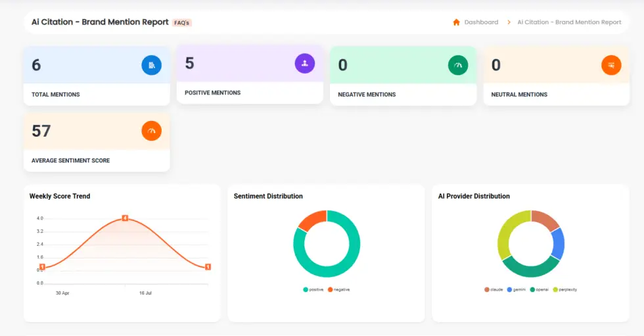Click the AVERAGE SENTIMENT SCORE label
The height and width of the screenshot is (336, 644).
(71, 160)
